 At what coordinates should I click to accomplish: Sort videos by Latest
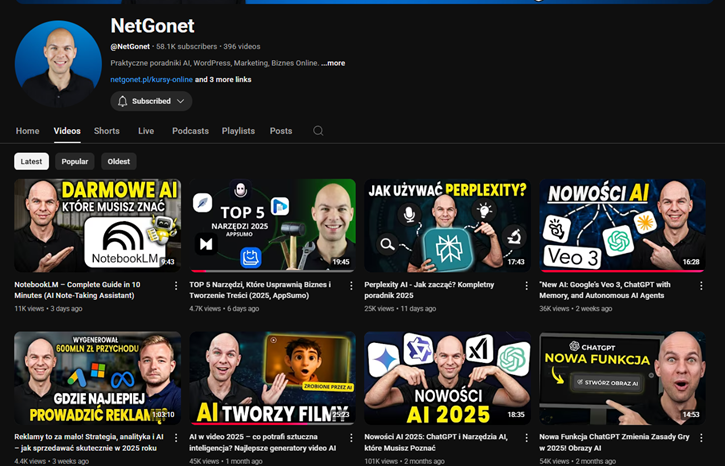[x=31, y=161]
